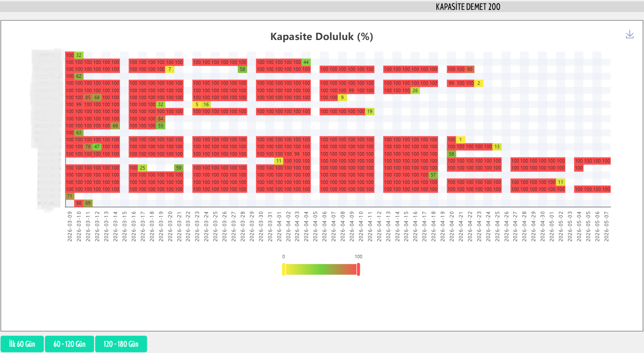This screenshot has width=644, height=353.
Task: Click the minimum handle of color legend
Action: [284, 270]
